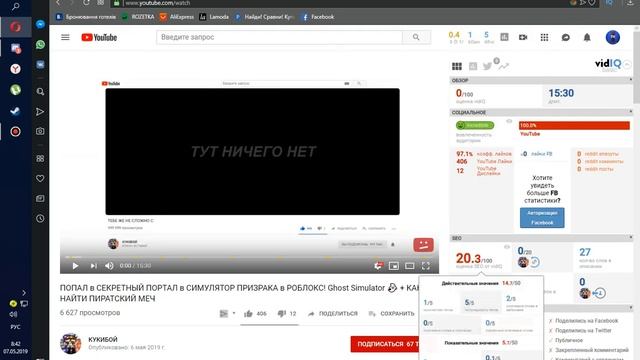Open WhatsApp in the Opera sidebar
The width and height of the screenshot is (640, 360).
(x=40, y=44)
